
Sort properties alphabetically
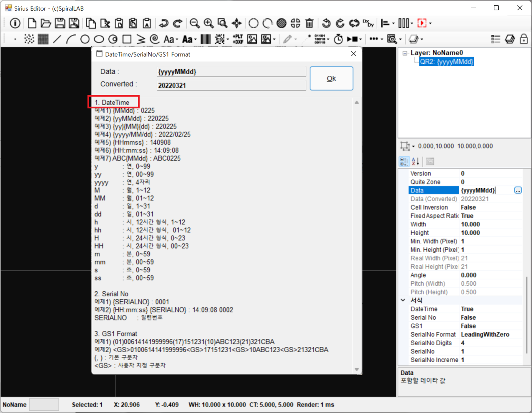pyautogui.click(x=415, y=161)
